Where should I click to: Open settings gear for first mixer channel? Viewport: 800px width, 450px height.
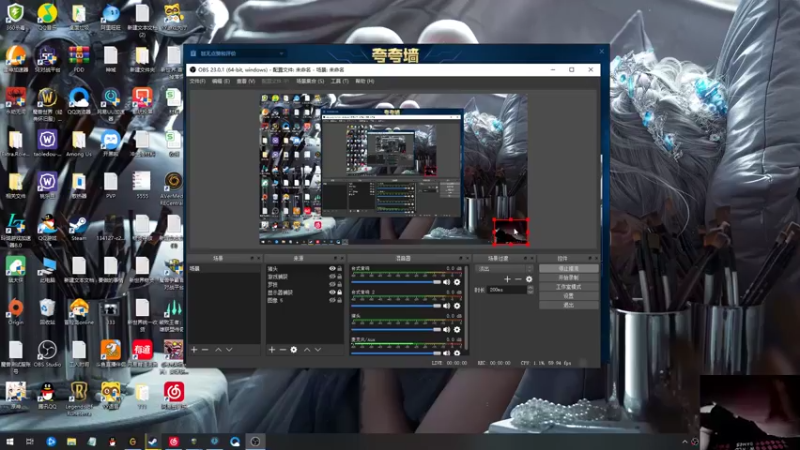(x=457, y=282)
